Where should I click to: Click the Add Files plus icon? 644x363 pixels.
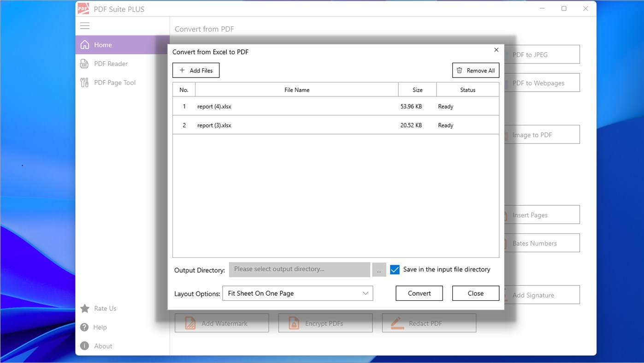point(181,70)
